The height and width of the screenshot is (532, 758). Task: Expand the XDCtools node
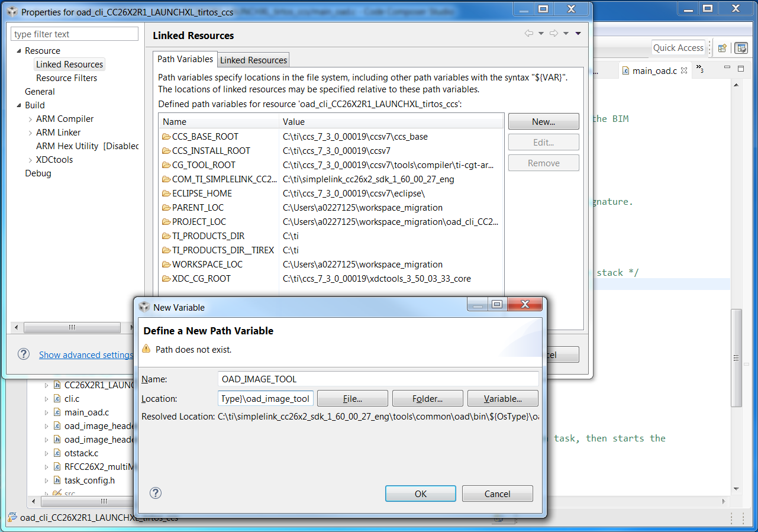click(30, 160)
